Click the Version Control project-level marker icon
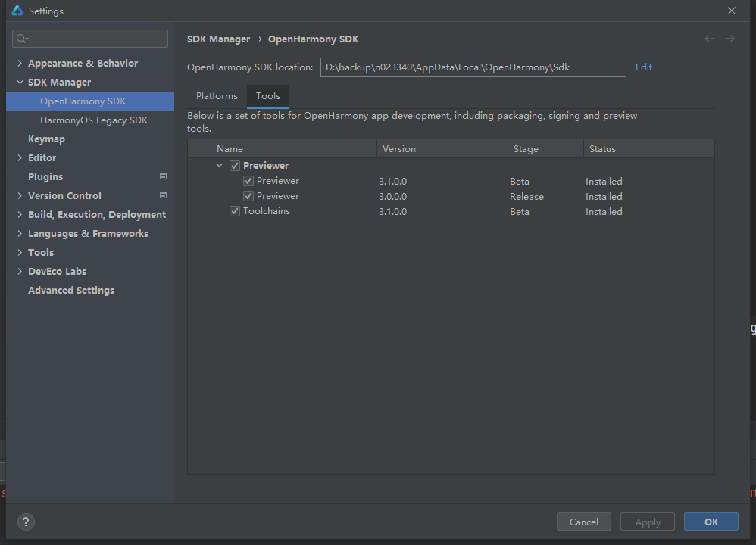This screenshot has width=756, height=545. (164, 195)
